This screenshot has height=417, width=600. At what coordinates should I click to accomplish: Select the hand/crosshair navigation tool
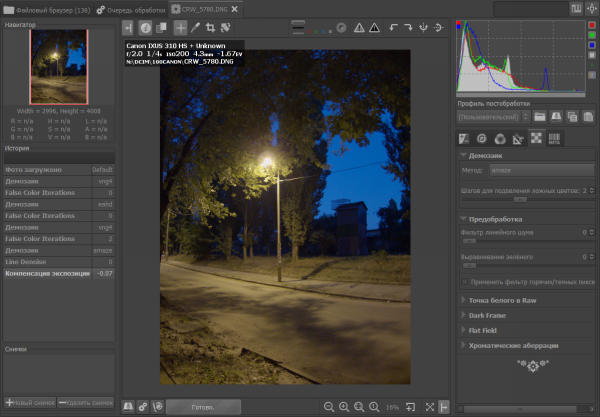point(180,28)
